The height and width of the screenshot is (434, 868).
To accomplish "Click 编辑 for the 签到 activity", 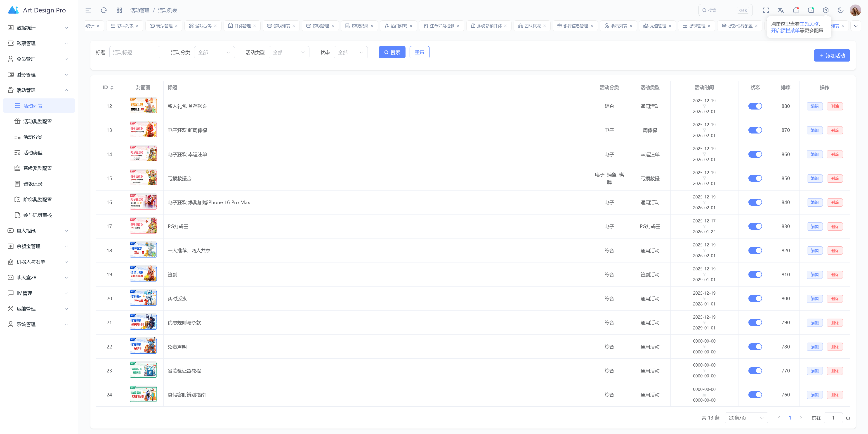I will point(814,274).
